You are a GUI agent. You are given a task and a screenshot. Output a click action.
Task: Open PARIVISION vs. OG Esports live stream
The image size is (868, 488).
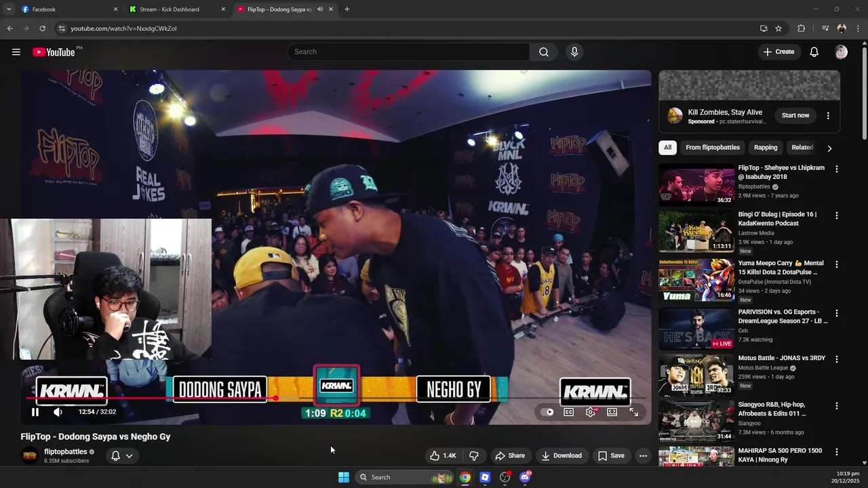tap(696, 329)
